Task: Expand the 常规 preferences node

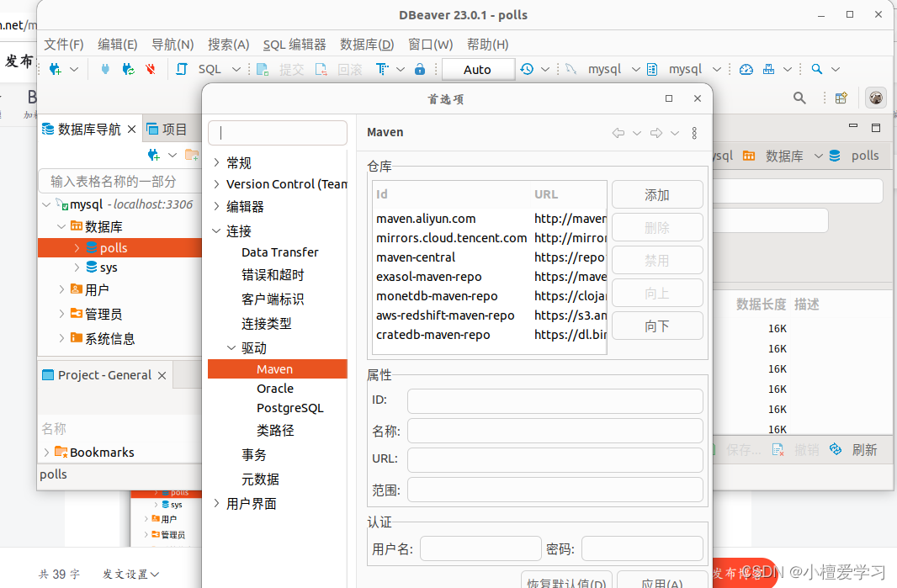Action: click(216, 162)
